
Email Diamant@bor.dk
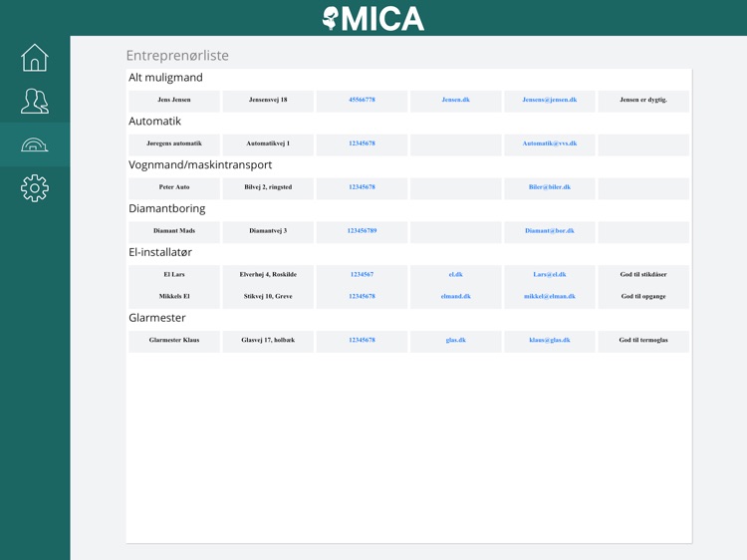click(549, 230)
